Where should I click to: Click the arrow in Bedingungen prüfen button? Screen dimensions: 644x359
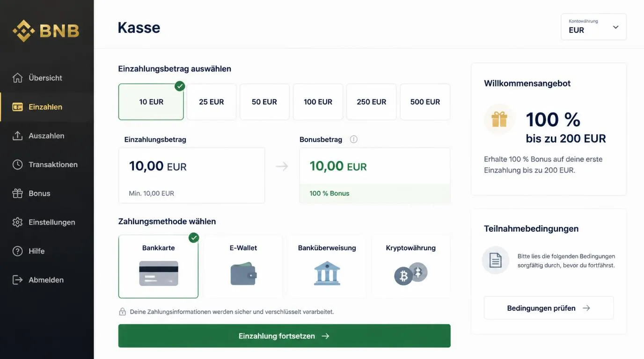(586, 308)
